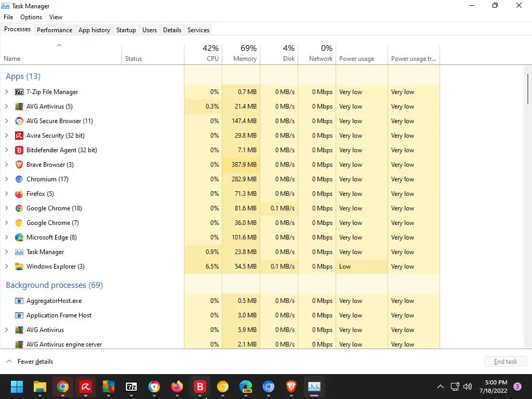The height and width of the screenshot is (399, 532).
Task: Switch to the Services tab
Action: pyautogui.click(x=198, y=30)
